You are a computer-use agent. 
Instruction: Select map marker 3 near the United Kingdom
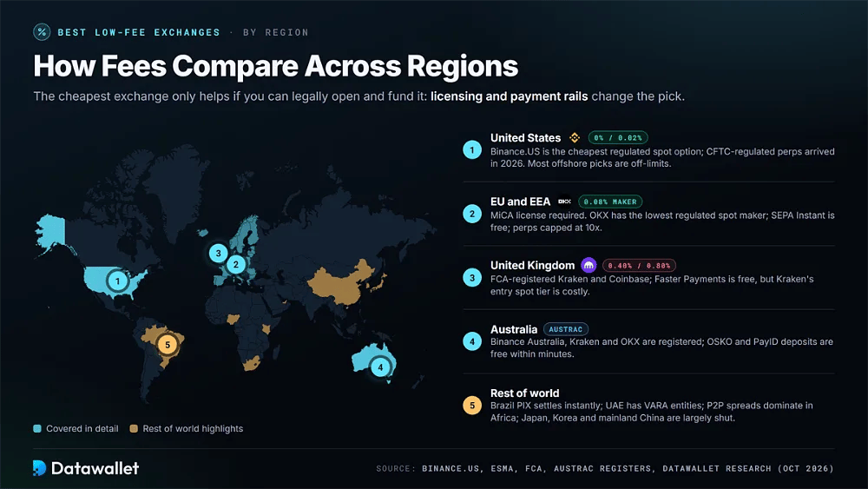point(218,253)
